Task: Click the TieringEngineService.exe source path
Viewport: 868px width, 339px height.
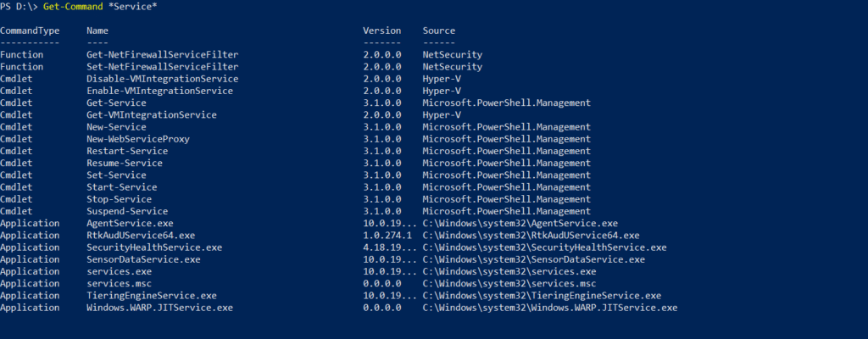Action: (x=542, y=296)
